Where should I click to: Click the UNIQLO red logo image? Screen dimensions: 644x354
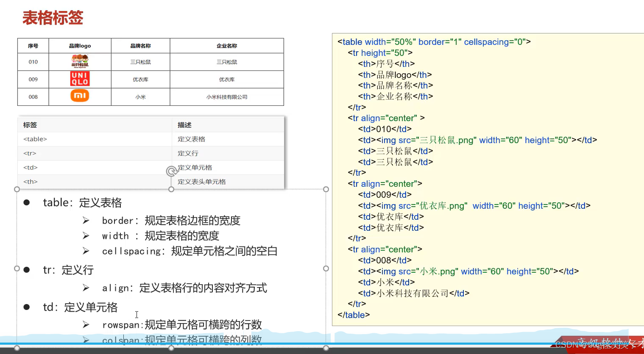tap(80, 79)
